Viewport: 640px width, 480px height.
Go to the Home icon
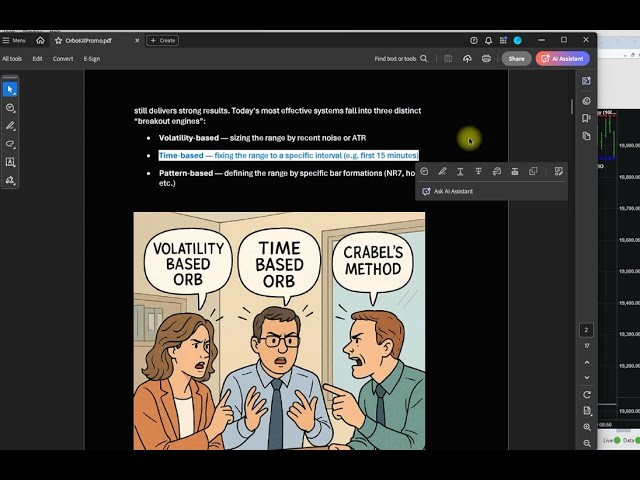[x=40, y=40]
